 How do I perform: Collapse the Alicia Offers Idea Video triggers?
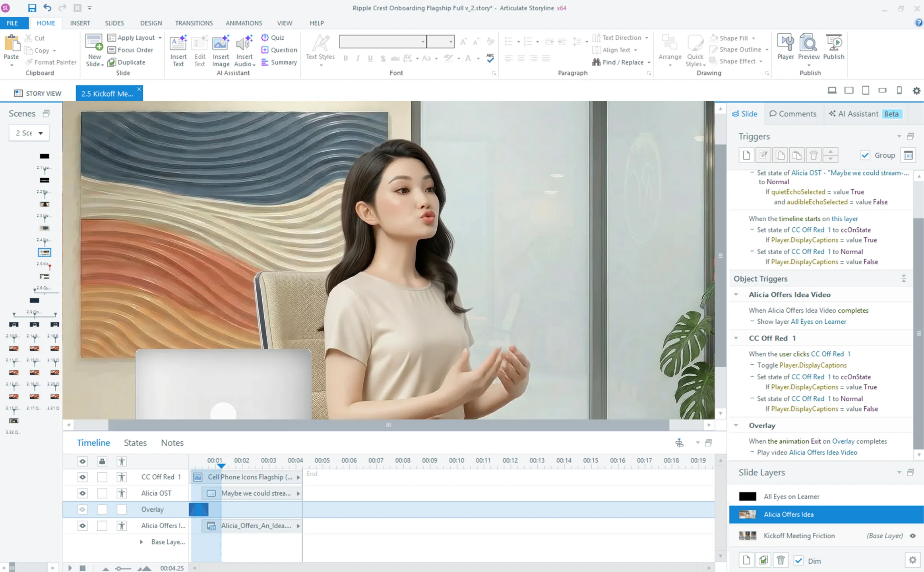736,294
